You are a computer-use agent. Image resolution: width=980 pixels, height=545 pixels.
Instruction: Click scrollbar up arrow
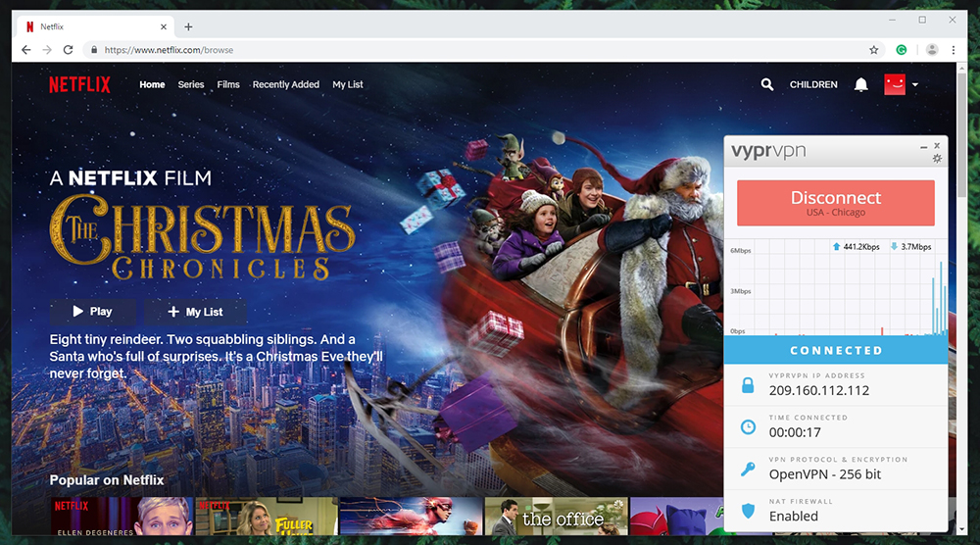pyautogui.click(x=962, y=67)
